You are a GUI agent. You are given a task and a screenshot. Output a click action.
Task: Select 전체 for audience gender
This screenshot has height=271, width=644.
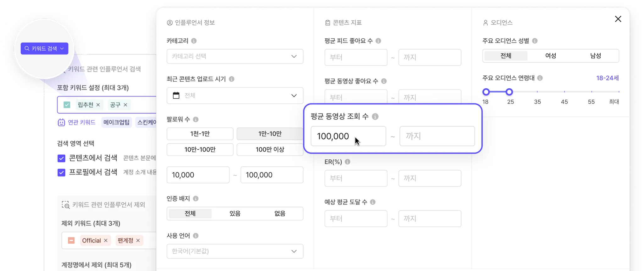pyautogui.click(x=506, y=56)
